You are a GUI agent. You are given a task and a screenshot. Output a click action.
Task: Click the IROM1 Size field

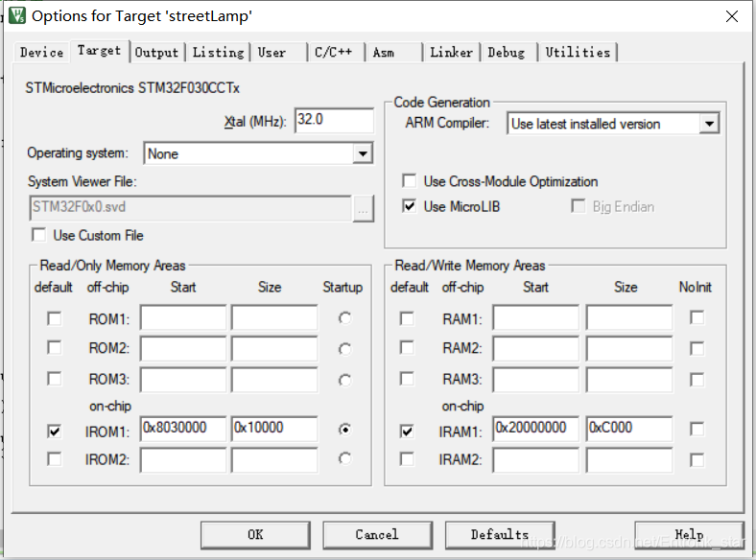pos(273,429)
